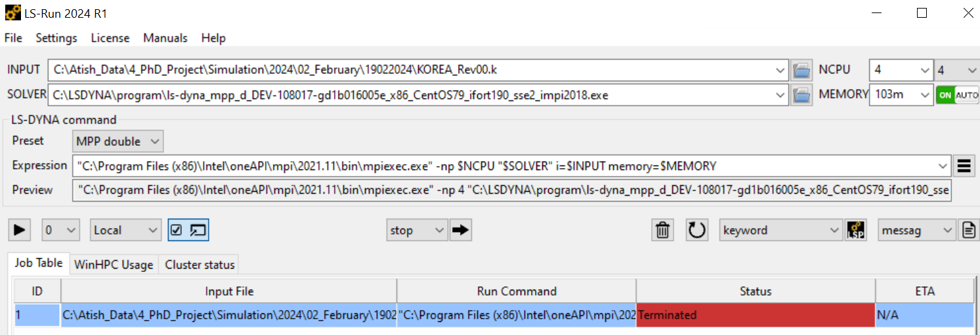980x335 pixels.
Task: Open the message file document icon
Action: 968,230
